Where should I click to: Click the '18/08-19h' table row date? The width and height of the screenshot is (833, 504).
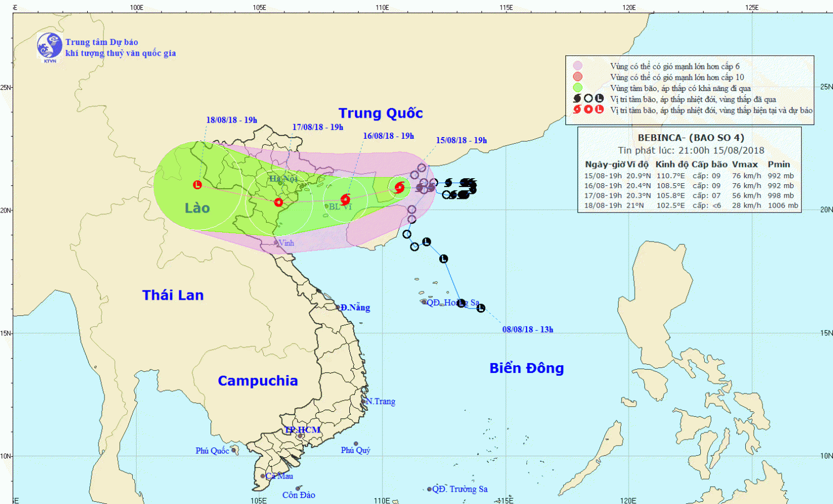603,205
